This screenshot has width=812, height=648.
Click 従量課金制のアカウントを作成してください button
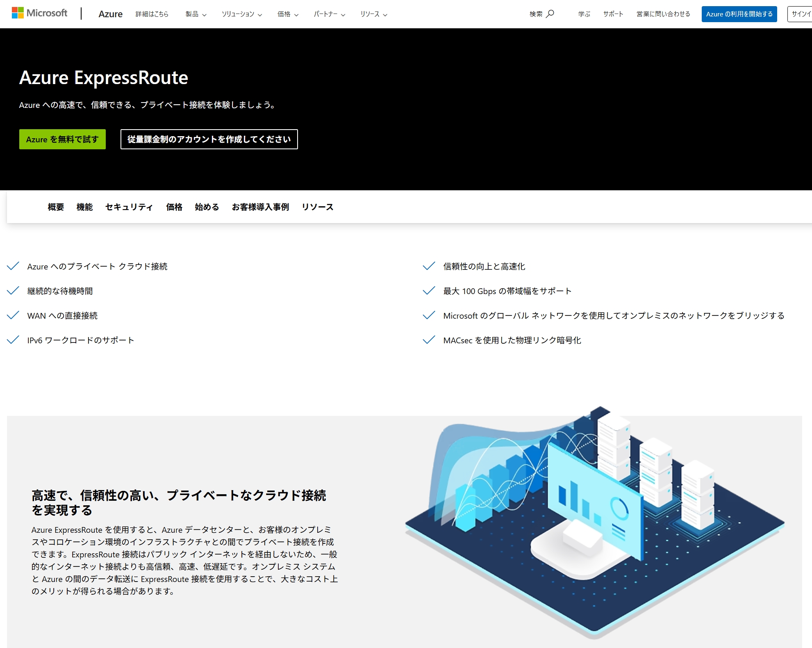(209, 139)
